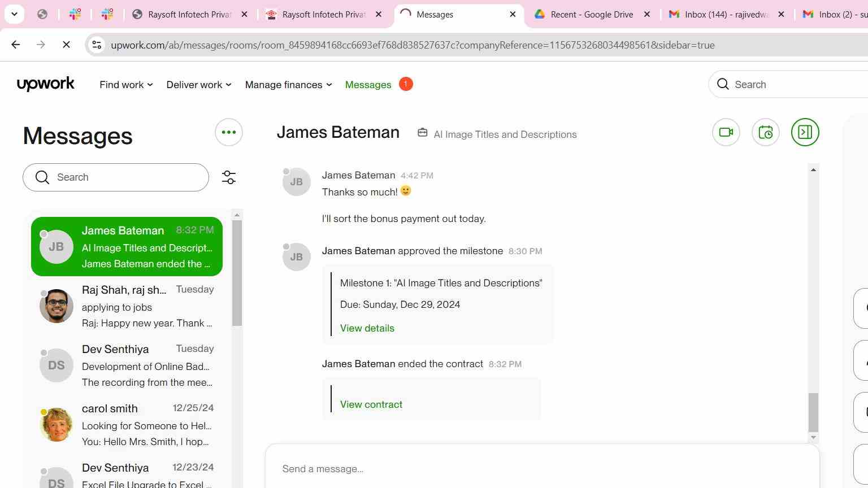Open the Raj Shah applying to jobs conversation

coord(127,306)
